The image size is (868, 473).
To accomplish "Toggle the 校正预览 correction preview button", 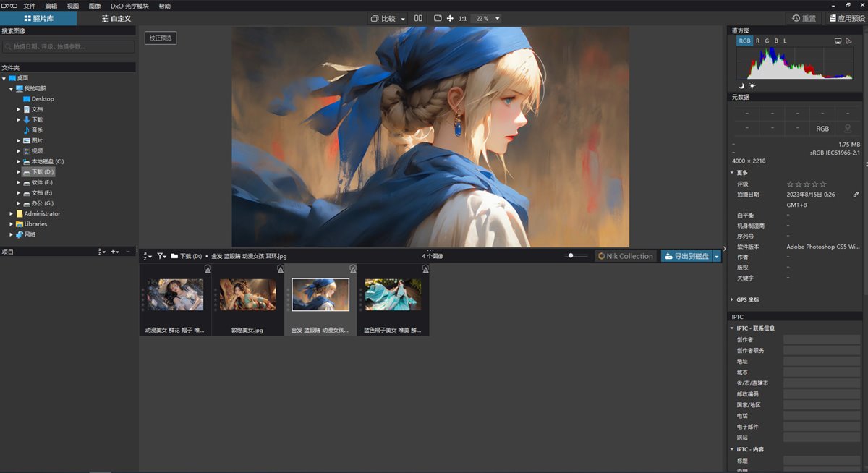I will coord(161,38).
